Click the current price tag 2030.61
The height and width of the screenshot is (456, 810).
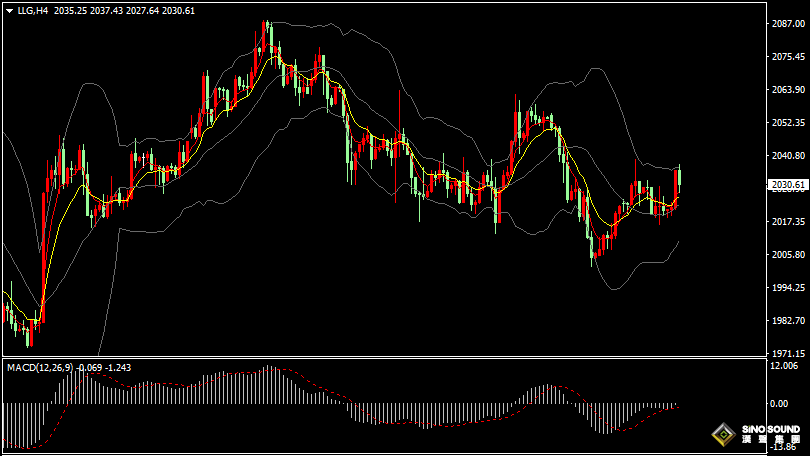pos(789,185)
